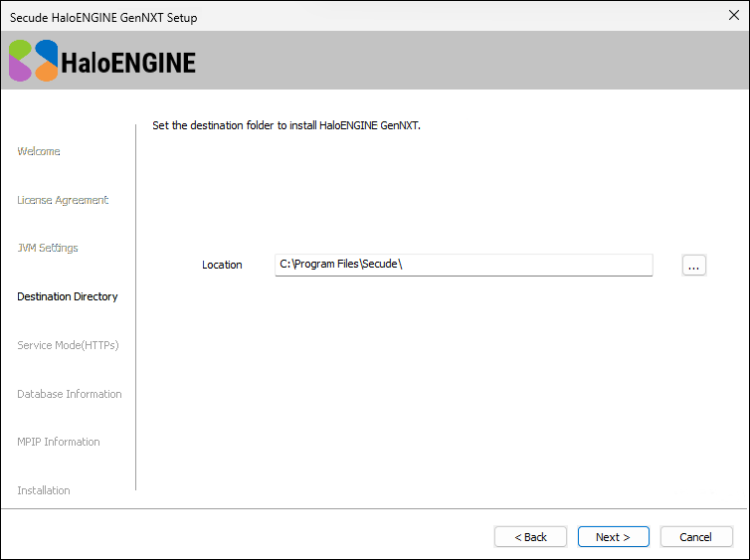Select the JVM Settings step
The image size is (750, 560).
click(x=48, y=248)
